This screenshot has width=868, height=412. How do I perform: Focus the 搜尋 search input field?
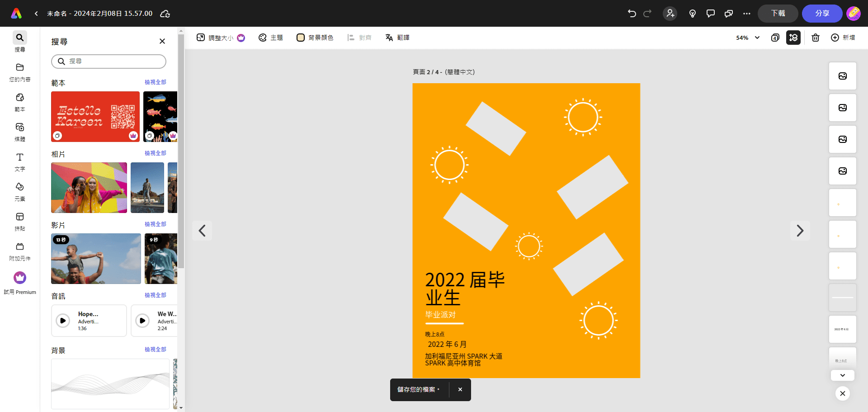coord(108,62)
